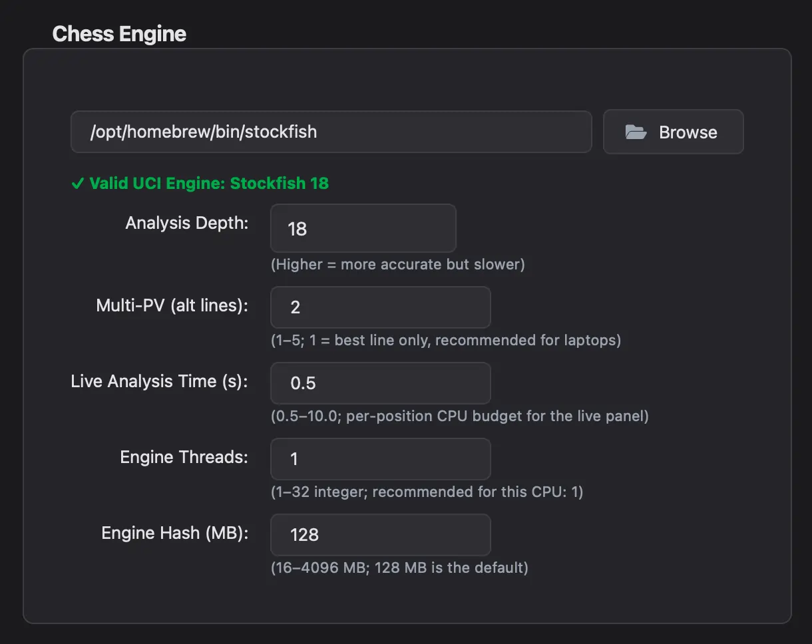Click the Analysis Depth field
This screenshot has width=812, height=644.
363,228
